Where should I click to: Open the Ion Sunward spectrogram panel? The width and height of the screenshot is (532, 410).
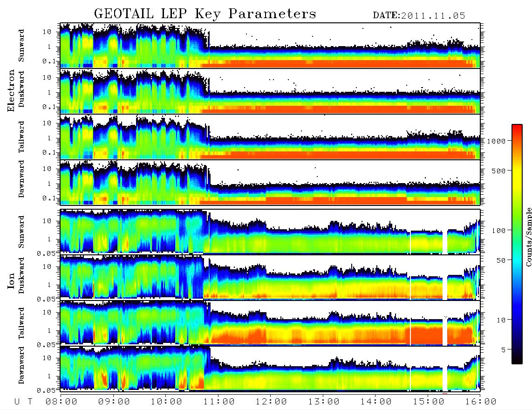[x=270, y=232]
